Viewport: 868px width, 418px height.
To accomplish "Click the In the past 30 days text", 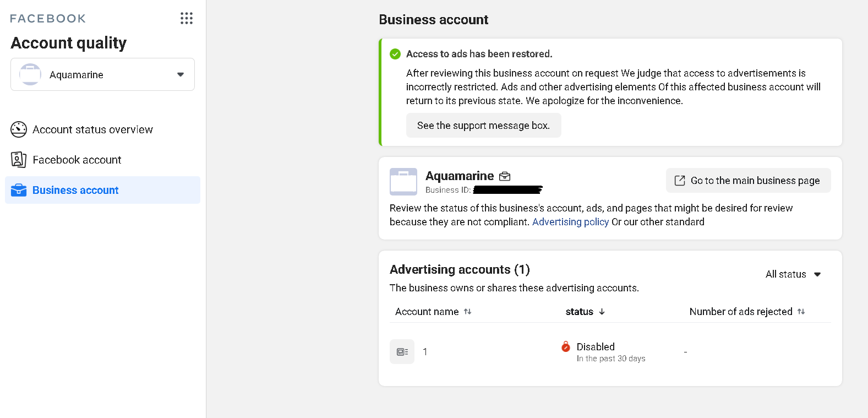I will pyautogui.click(x=611, y=359).
